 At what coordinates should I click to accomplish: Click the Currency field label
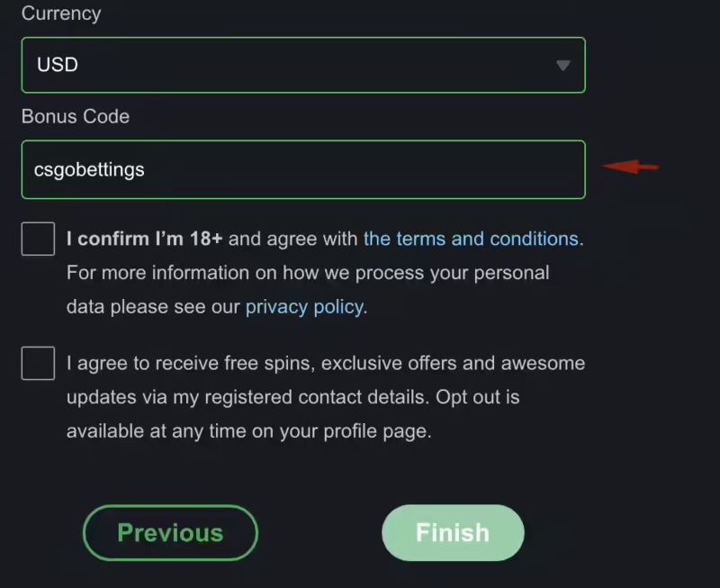tap(61, 14)
